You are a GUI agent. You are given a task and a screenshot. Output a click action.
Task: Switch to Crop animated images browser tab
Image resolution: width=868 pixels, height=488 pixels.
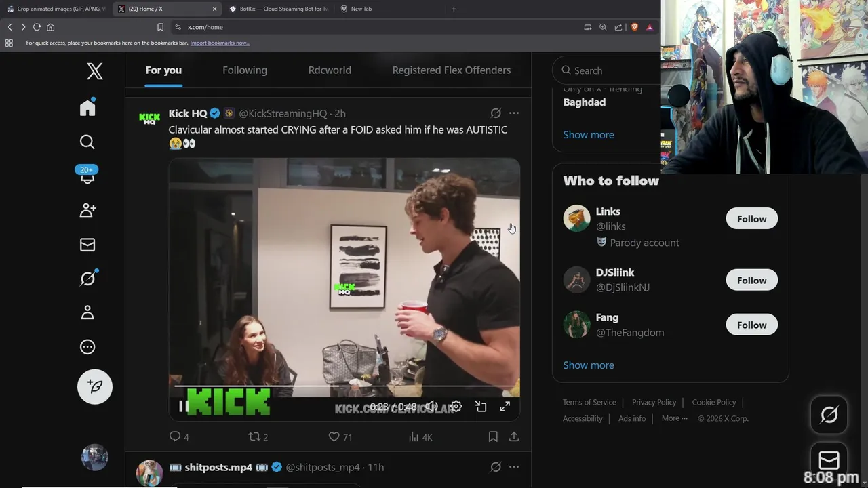point(56,9)
